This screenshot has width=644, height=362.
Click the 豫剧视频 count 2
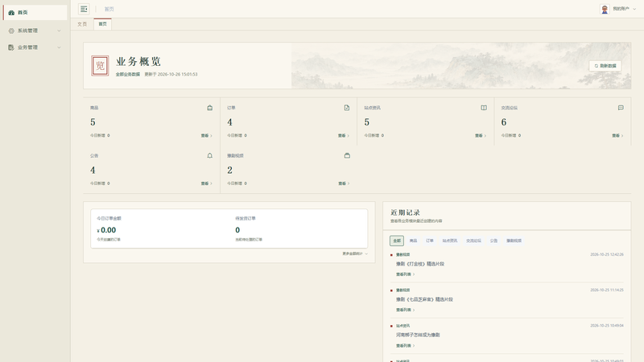[230, 171]
